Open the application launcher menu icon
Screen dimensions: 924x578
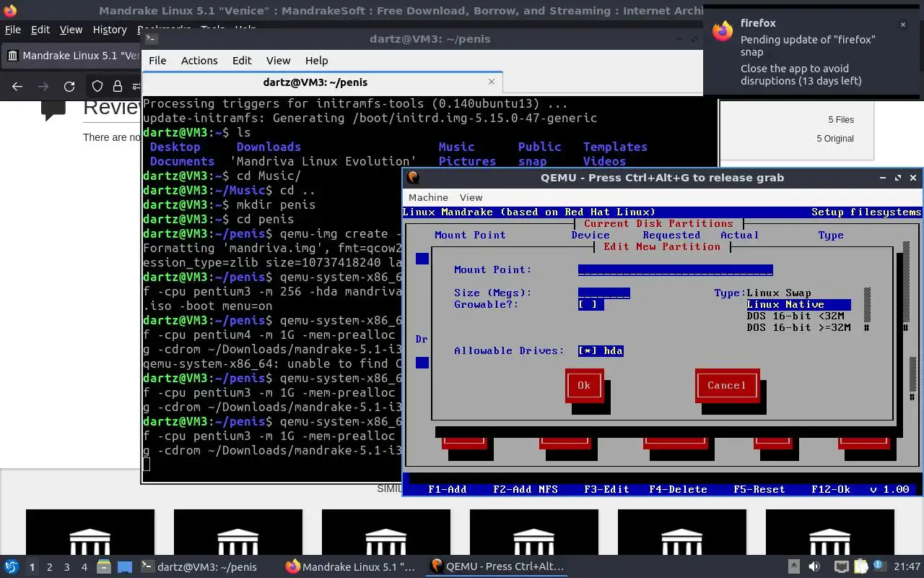12,566
